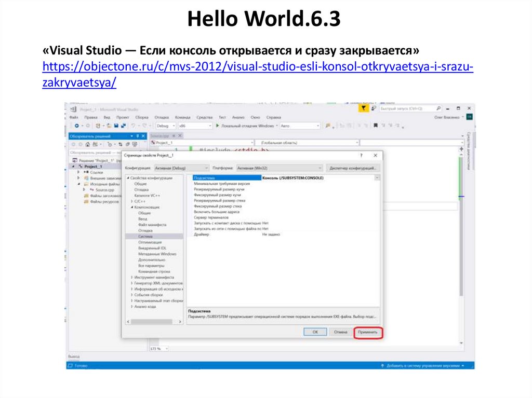Click the navigate backward icon in toolbar

tap(77, 126)
